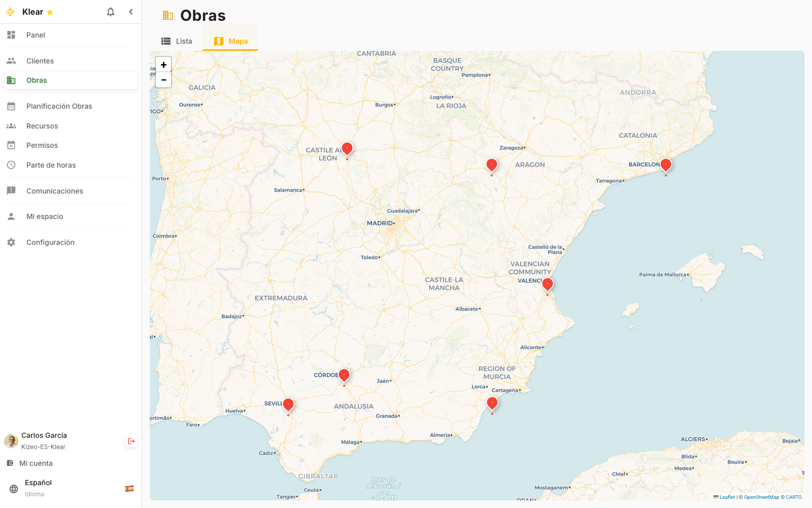
Task: Click the red logout icon
Action: point(131,441)
